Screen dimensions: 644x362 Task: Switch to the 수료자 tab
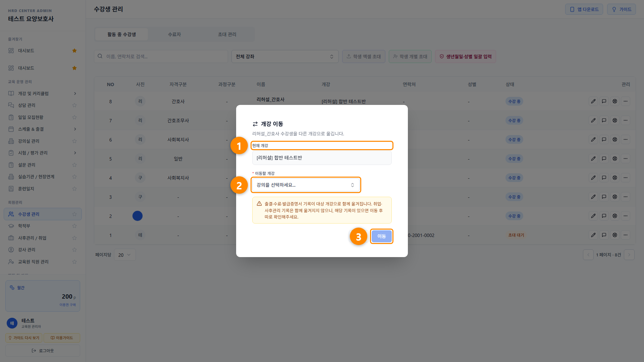point(174,34)
